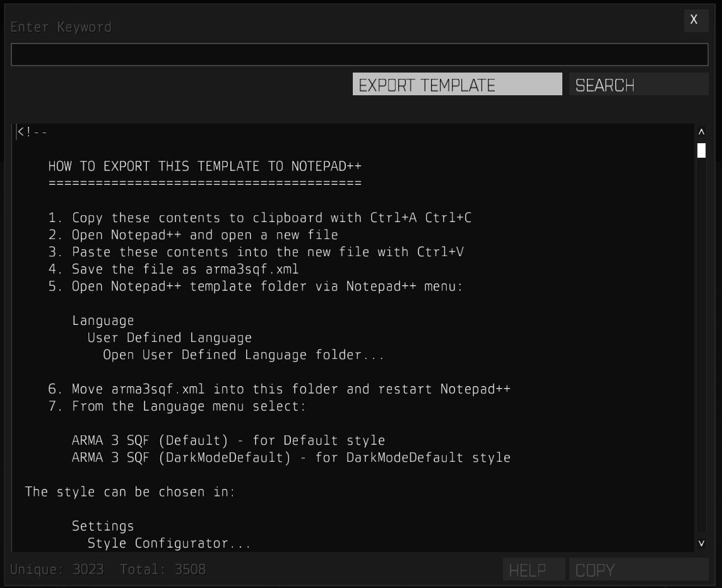
Task: Click the line "5. Open Notepad++ template folder"
Action: 256,286
